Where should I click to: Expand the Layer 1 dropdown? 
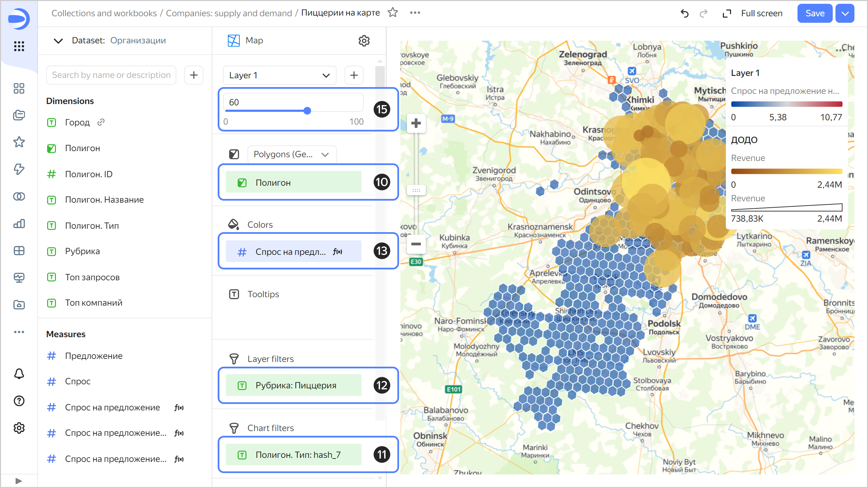click(x=279, y=75)
